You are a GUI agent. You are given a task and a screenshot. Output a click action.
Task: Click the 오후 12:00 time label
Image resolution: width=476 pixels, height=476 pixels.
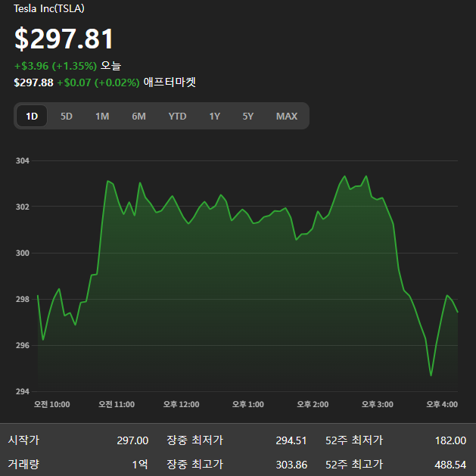point(181,404)
